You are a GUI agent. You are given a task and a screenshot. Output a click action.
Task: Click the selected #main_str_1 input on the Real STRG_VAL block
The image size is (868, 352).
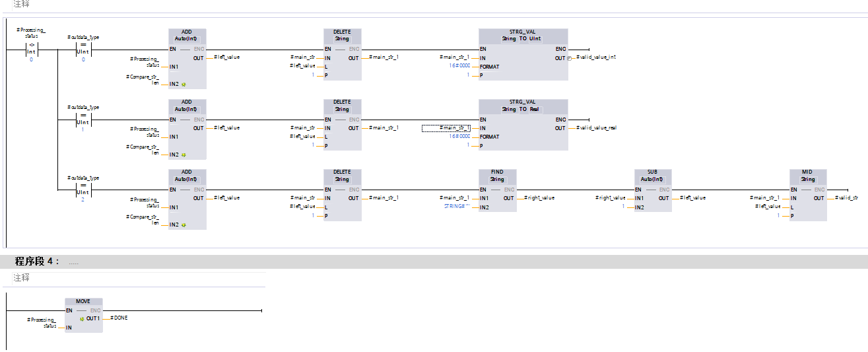click(446, 127)
